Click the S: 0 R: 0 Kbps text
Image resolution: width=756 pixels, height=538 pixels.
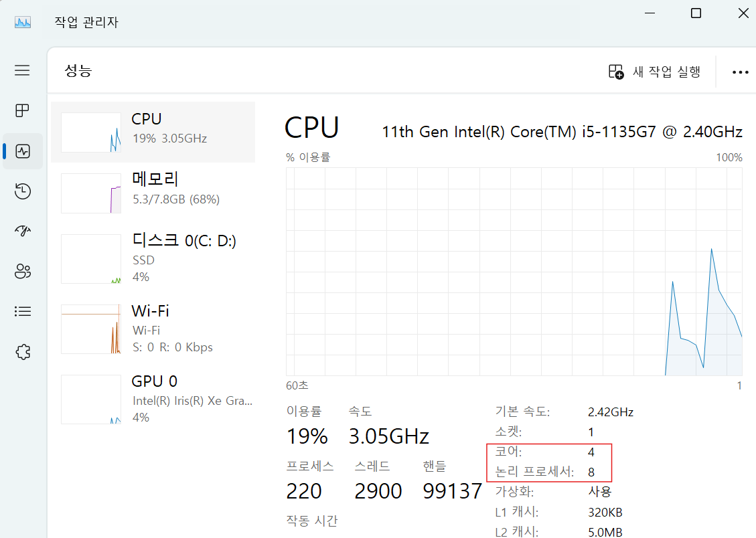173,347
